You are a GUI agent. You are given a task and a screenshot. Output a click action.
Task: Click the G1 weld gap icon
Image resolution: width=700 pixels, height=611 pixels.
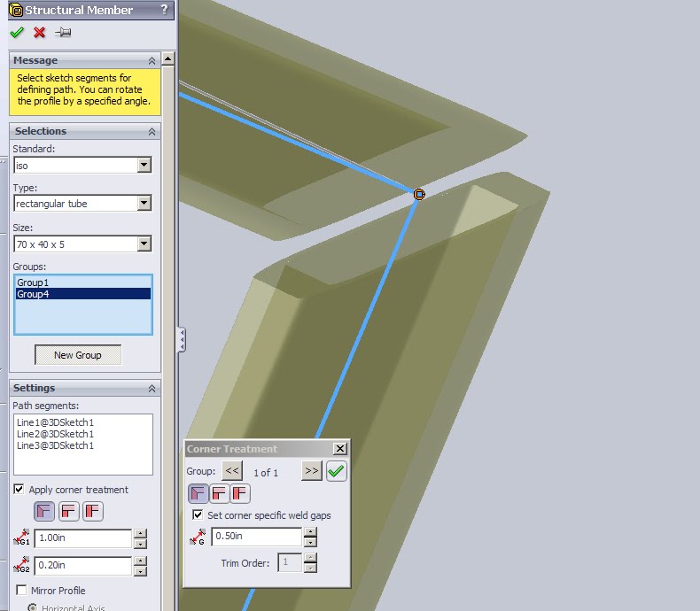pos(21,538)
